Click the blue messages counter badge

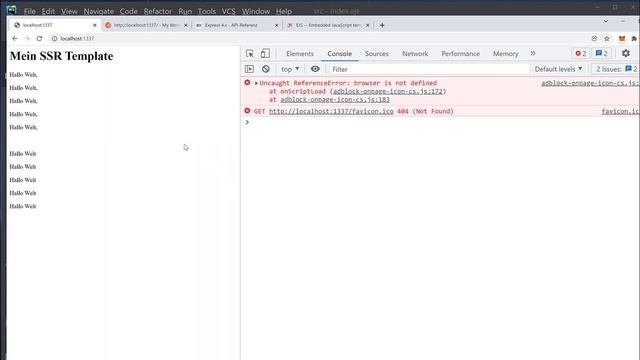(602, 53)
